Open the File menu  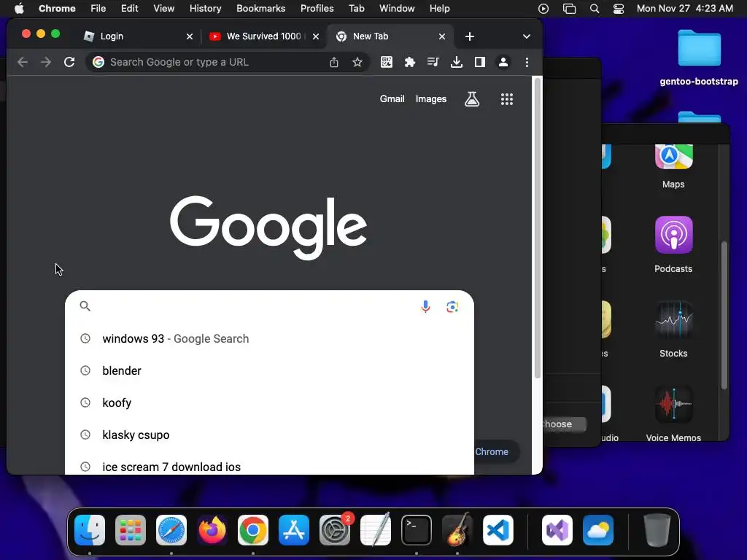[x=98, y=9]
